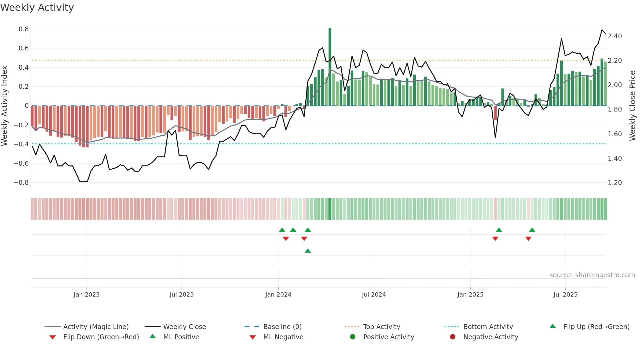The image size is (644, 362).
Task: Click the '2.00' price tick label
Action: (615, 85)
